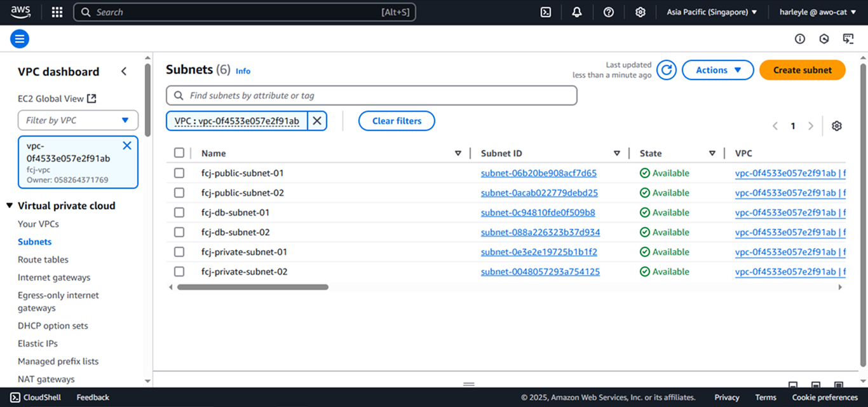Screen dimensions: 868x407
Task: Open table preferences gear
Action: coord(837,126)
